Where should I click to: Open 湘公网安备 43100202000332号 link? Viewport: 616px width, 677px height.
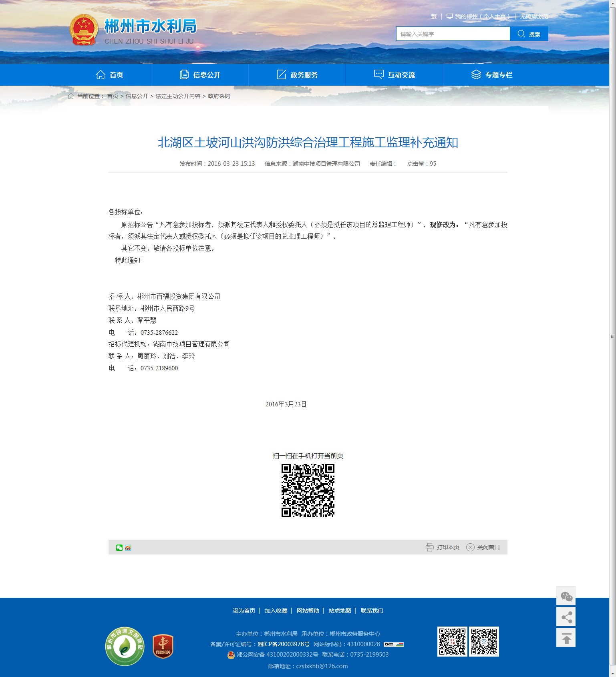(277, 655)
